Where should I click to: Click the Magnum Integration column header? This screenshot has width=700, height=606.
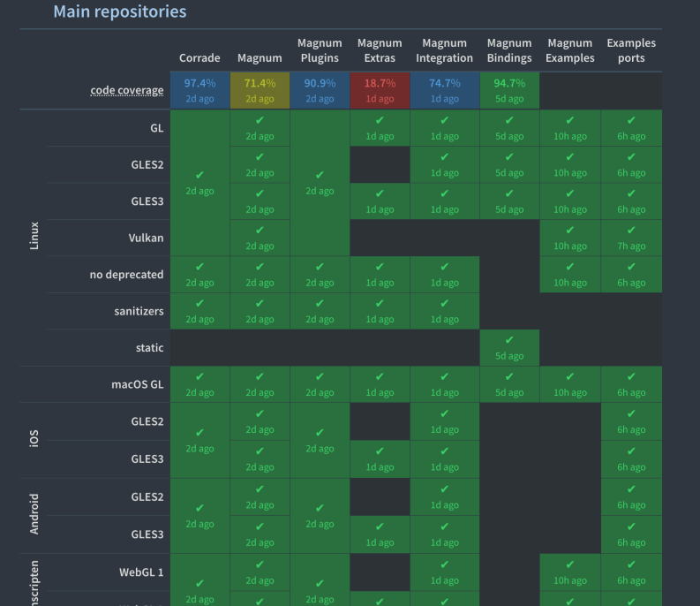tap(445, 50)
